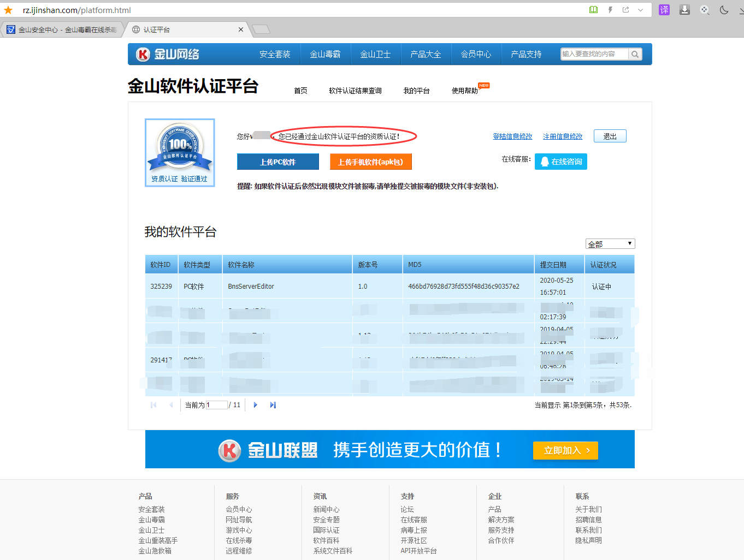
Task: Open footer link 解决方案
Action: coord(501,520)
